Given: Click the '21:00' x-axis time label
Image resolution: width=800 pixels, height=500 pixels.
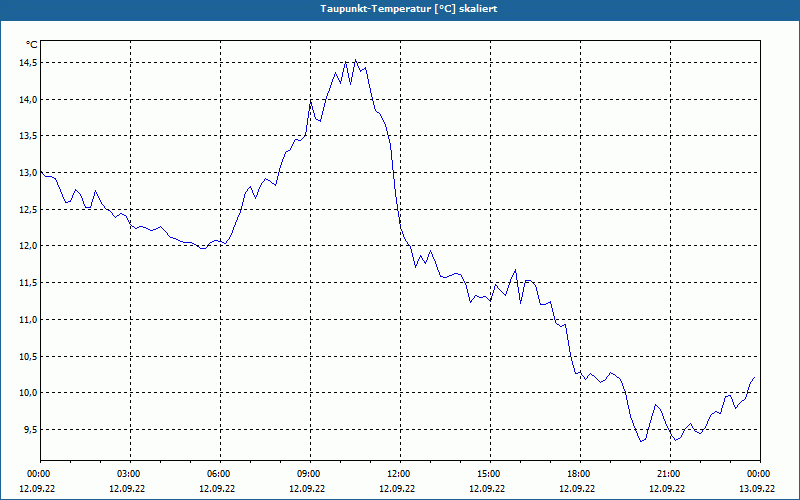Looking at the screenshot, I should tap(670, 474).
